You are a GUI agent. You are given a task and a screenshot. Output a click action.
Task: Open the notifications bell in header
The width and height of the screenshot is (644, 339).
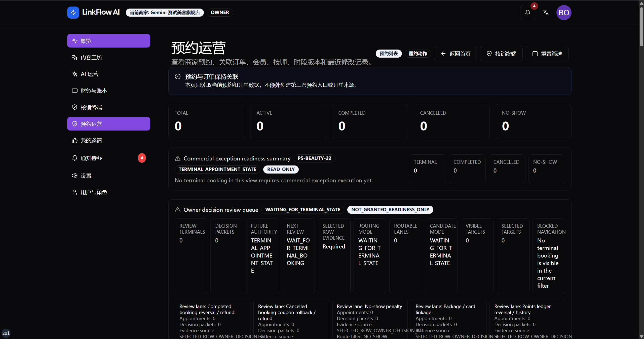tap(527, 13)
